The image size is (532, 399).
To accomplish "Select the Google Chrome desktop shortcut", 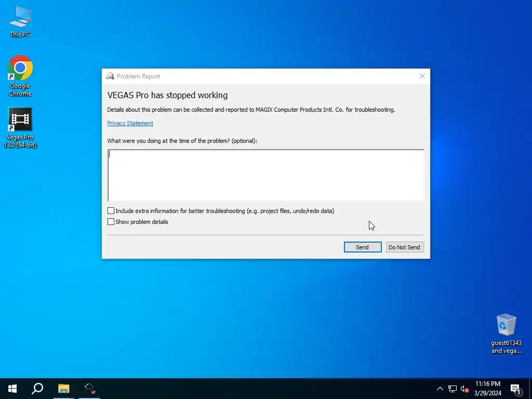I will pos(20,76).
